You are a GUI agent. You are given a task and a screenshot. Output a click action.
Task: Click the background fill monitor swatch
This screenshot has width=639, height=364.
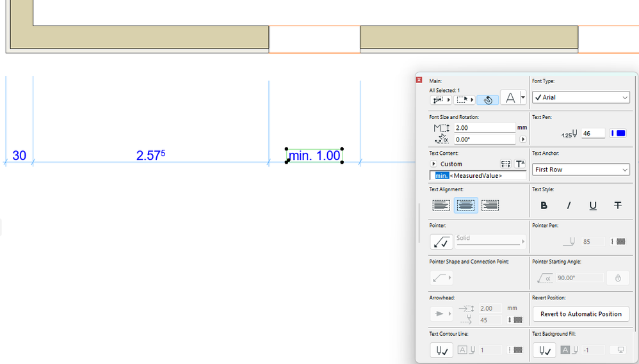coord(618,350)
